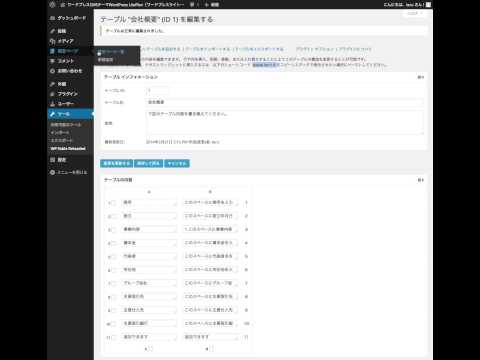Collapse the Table Information panel toggle
The width and height of the screenshot is (480, 360).
pos(421,77)
